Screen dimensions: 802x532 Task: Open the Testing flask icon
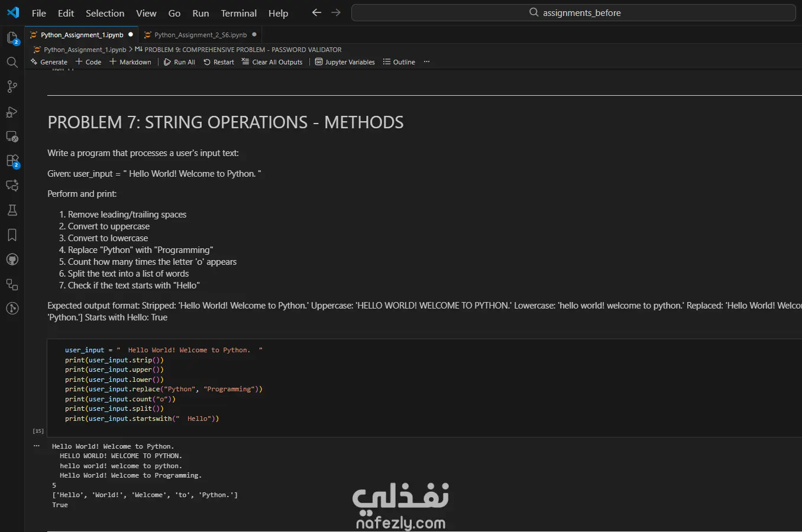coord(12,210)
